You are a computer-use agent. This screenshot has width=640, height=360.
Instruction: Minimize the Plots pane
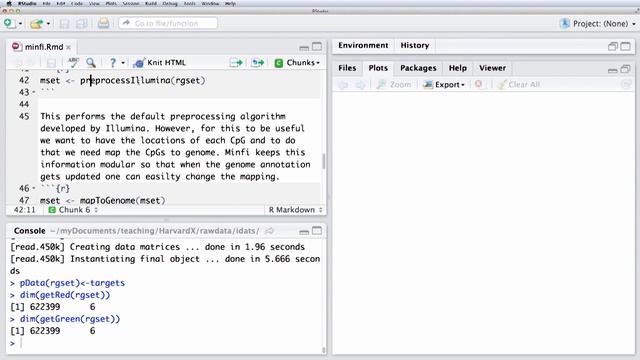612,70
